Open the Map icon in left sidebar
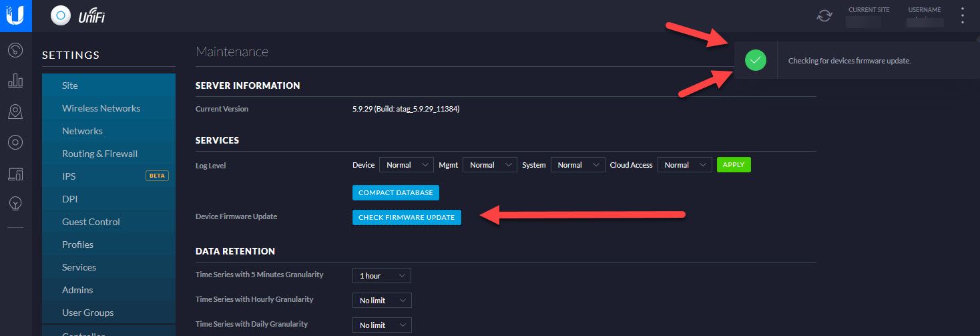Image resolution: width=980 pixels, height=336 pixels. click(15, 112)
